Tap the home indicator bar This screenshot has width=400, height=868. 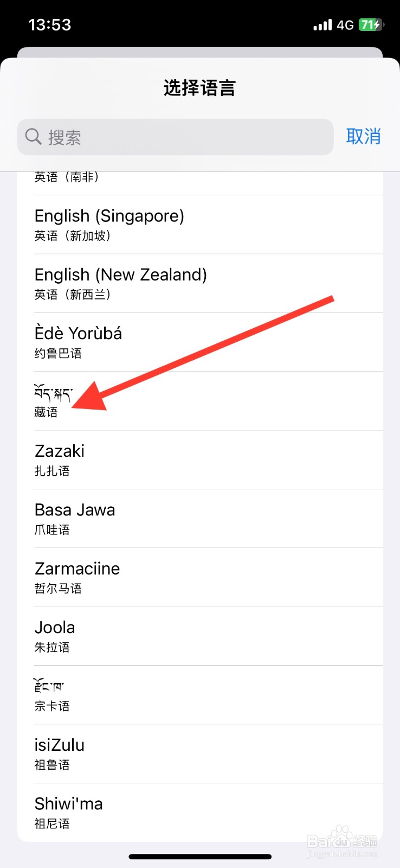pyautogui.click(x=200, y=857)
